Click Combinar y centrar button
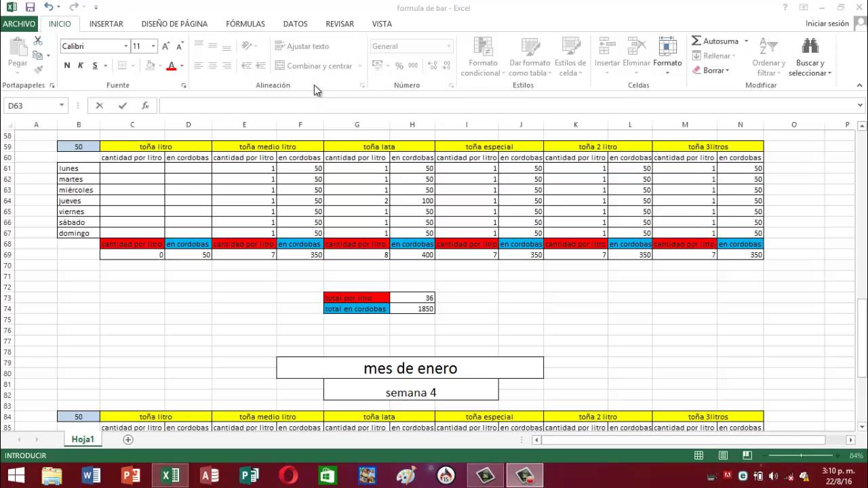The width and height of the screenshot is (868, 488). (314, 66)
